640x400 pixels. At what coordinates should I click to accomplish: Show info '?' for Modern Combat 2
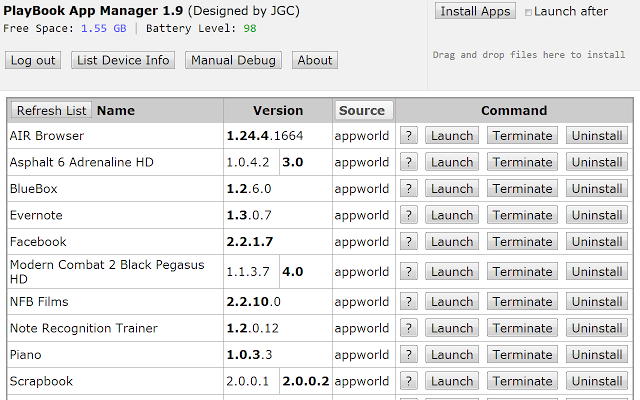[x=409, y=272]
